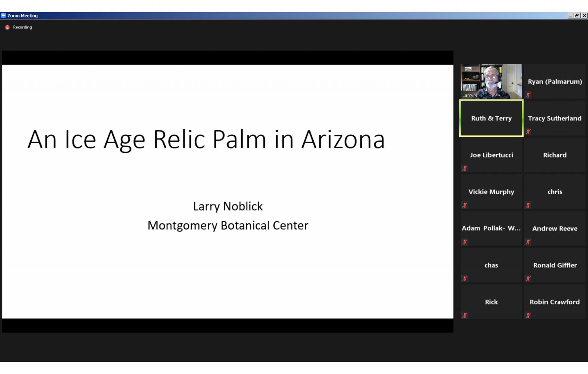Click Robin Crawford's muted microphone icon
The height and width of the screenshot is (374, 588).
click(x=528, y=316)
